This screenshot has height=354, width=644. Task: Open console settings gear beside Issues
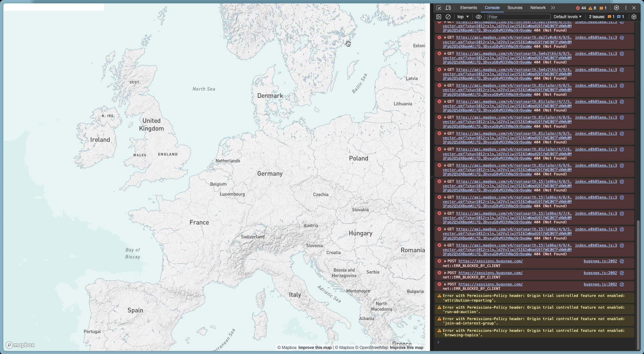[634, 17]
